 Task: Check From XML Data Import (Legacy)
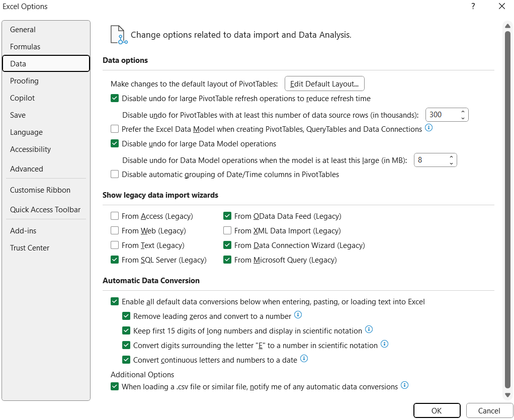click(227, 230)
